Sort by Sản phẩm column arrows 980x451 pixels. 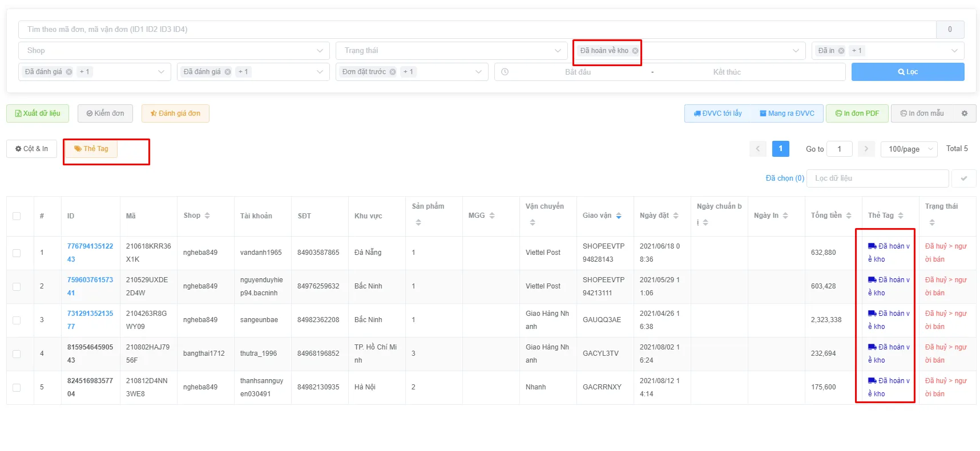(x=418, y=222)
